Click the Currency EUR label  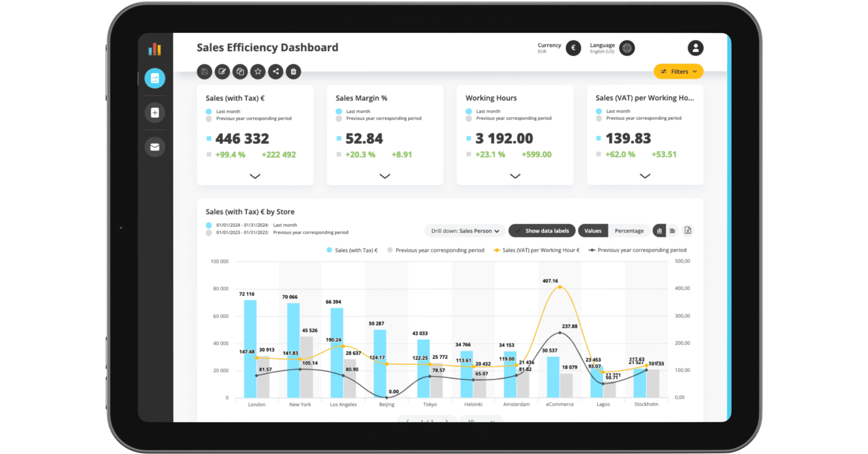[549, 48]
